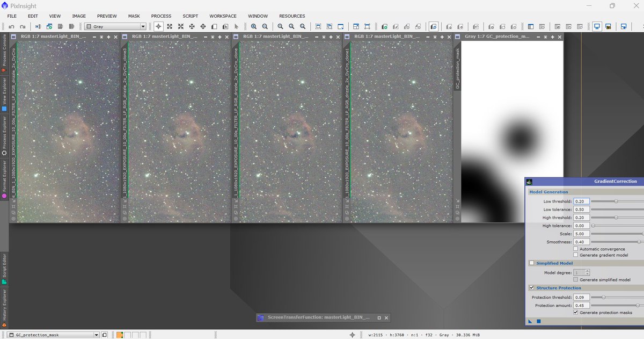Viewport: 644px width, 339px height.
Task: Open the SCRIPT menu
Action: point(190,16)
